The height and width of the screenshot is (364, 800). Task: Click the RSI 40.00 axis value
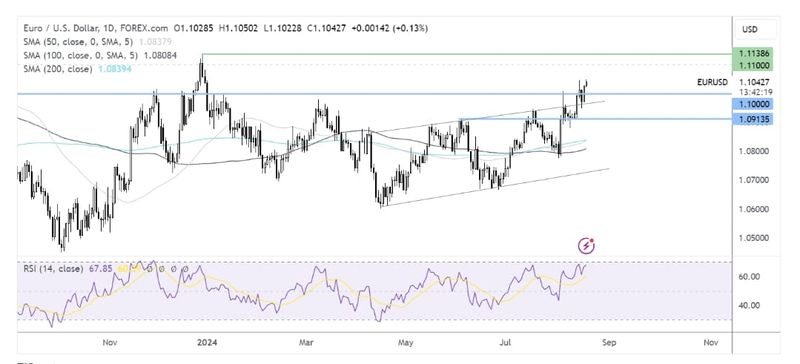click(x=749, y=305)
